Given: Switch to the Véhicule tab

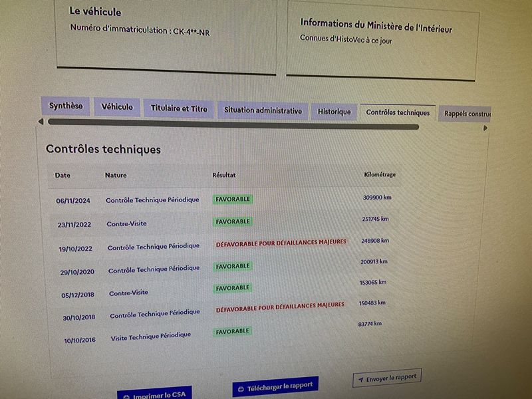Looking at the screenshot, I should [x=117, y=107].
